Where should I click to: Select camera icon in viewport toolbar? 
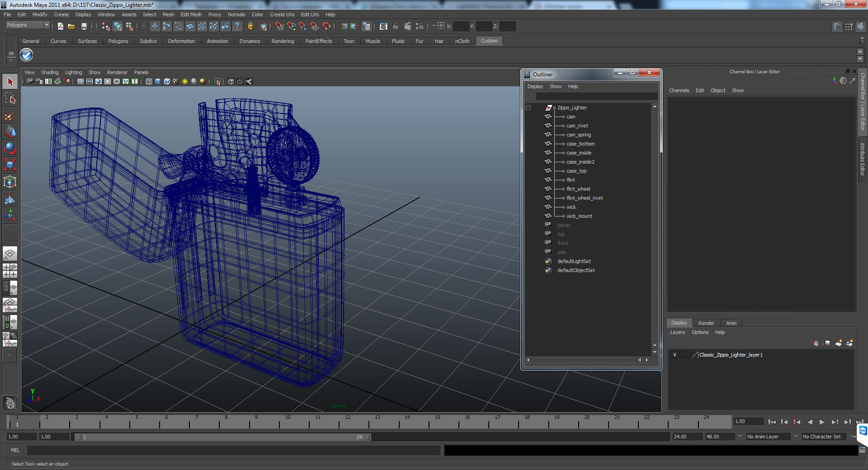click(x=30, y=81)
